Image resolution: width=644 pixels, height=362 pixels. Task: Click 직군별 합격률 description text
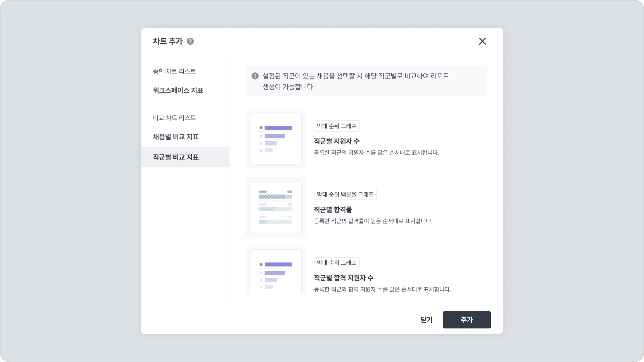373,221
